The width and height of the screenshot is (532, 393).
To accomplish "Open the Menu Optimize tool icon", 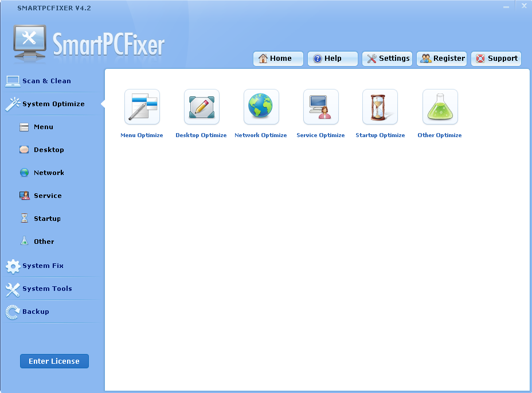I will tap(142, 107).
